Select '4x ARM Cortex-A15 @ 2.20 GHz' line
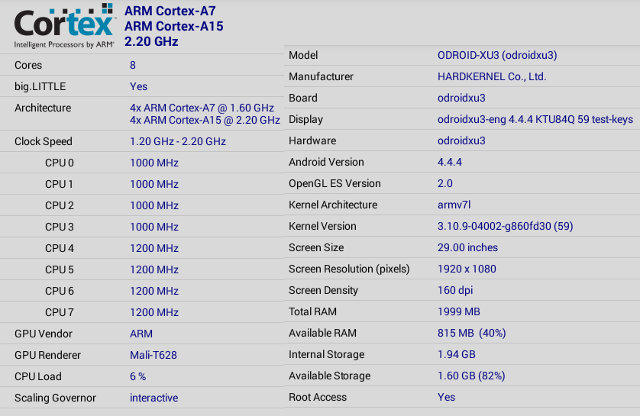Image resolution: width=640 pixels, height=416 pixels. [x=205, y=120]
